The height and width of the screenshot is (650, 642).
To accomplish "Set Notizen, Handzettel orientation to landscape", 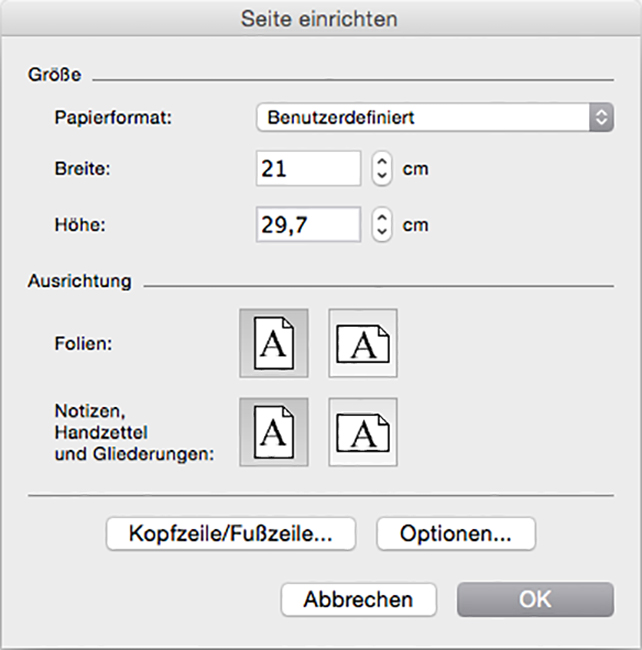I will [x=363, y=432].
